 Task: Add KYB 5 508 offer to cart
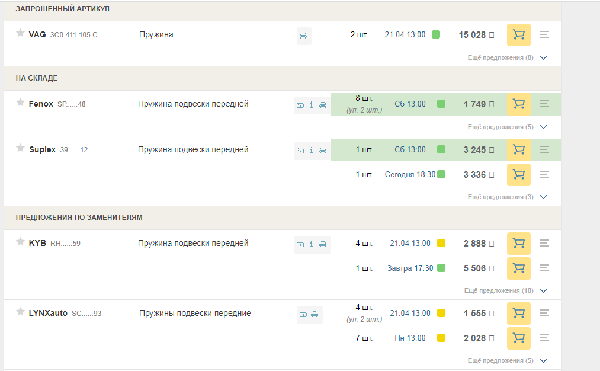[518, 268]
